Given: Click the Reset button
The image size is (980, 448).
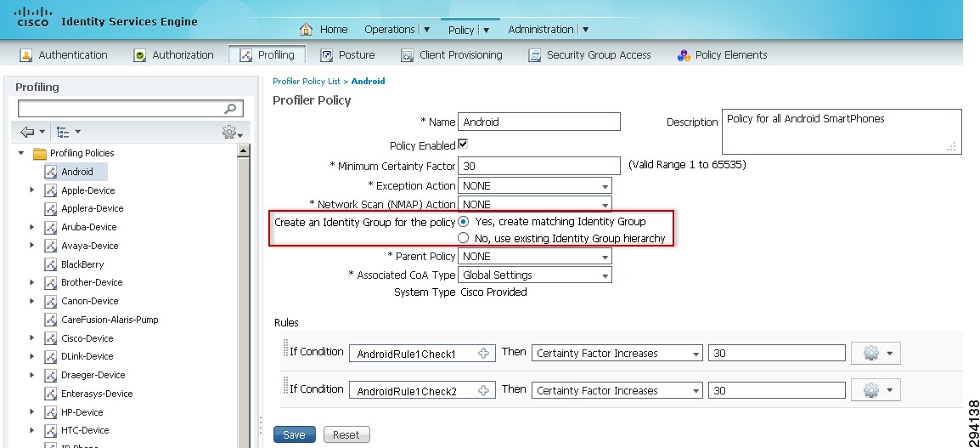Looking at the screenshot, I should pyautogui.click(x=346, y=435).
